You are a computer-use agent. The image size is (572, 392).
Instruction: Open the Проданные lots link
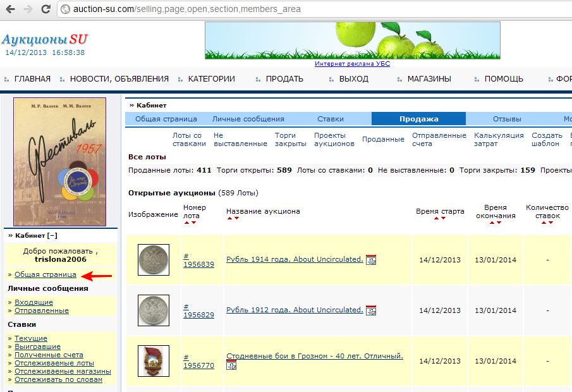(383, 139)
